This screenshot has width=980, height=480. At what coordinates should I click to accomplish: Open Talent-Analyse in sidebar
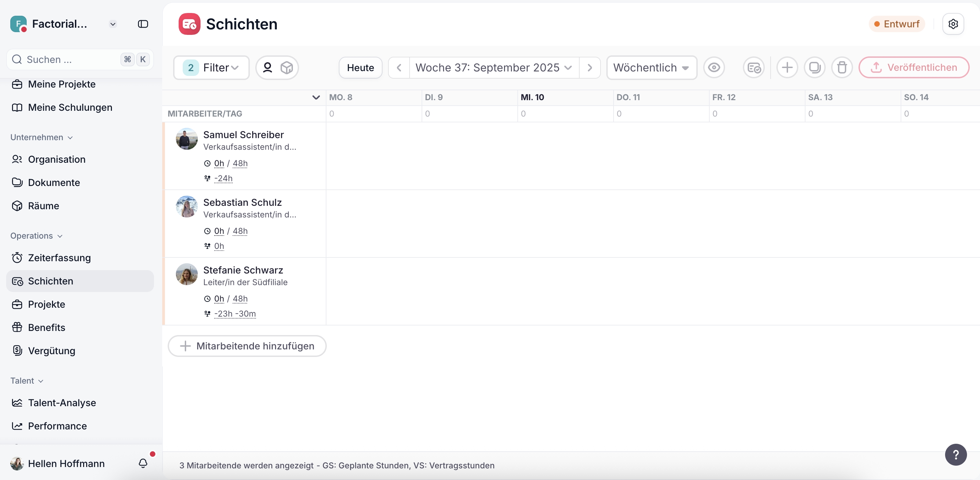pos(62,402)
